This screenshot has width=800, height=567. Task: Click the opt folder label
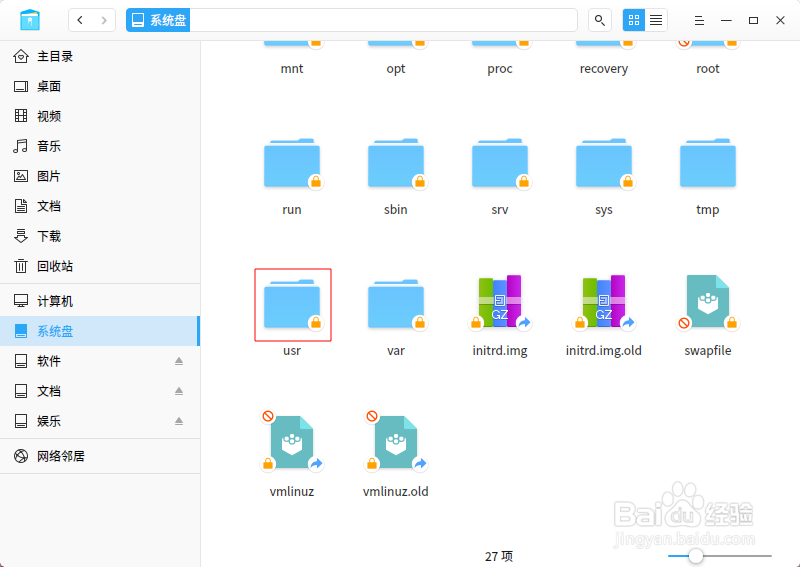[396, 69]
